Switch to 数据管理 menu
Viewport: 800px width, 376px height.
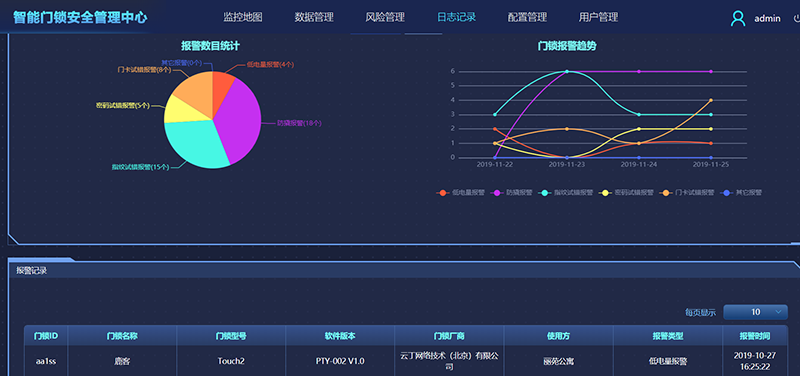314,17
